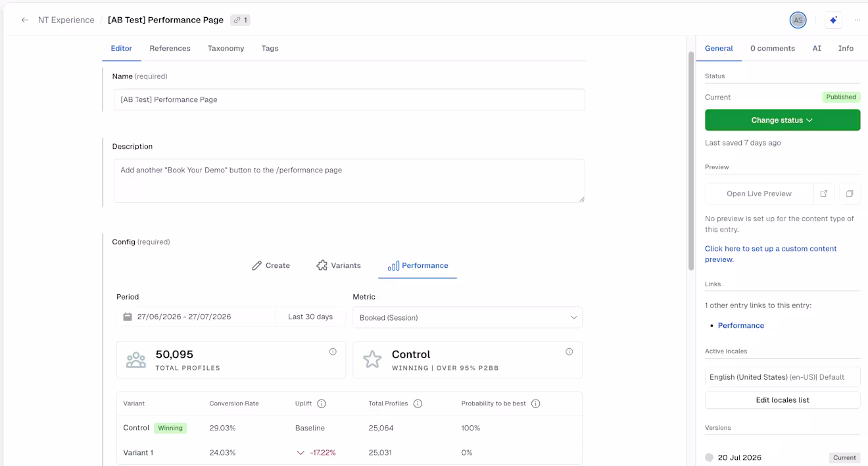868x466 pixels.
Task: Open the AI sidebar tab
Action: pyautogui.click(x=817, y=48)
